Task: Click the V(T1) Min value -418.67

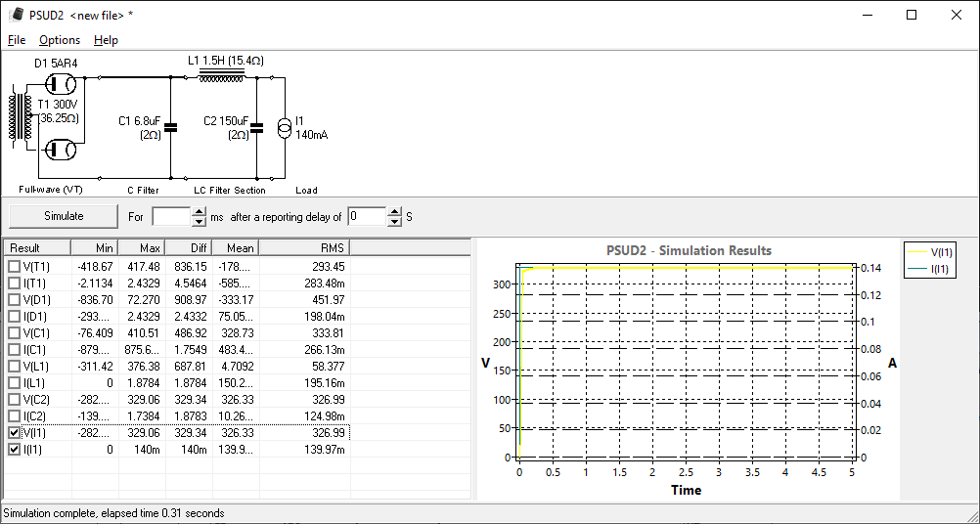Action: [95, 267]
